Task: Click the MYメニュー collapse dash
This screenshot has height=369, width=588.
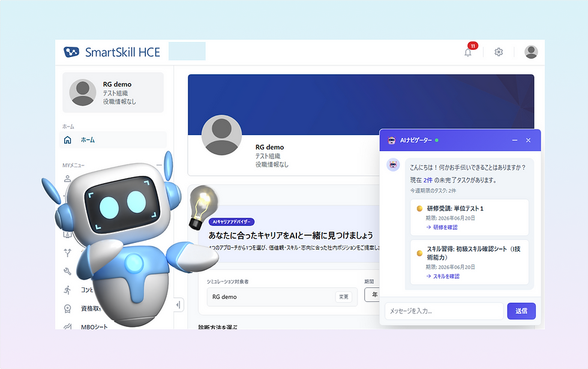Action: (x=160, y=165)
